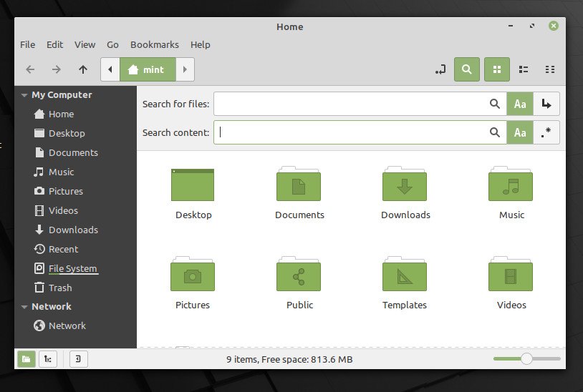Toggle regular expression content search button
The image size is (583, 392).
point(546,132)
